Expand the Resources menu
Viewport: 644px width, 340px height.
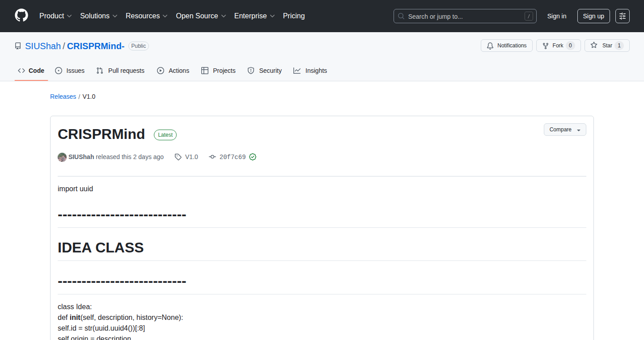point(147,16)
